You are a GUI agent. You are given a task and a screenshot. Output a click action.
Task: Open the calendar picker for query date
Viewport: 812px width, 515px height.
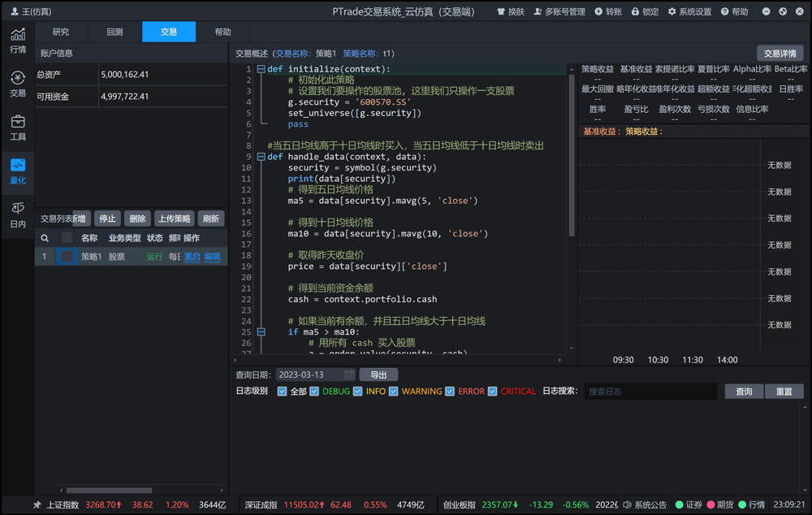click(x=349, y=374)
